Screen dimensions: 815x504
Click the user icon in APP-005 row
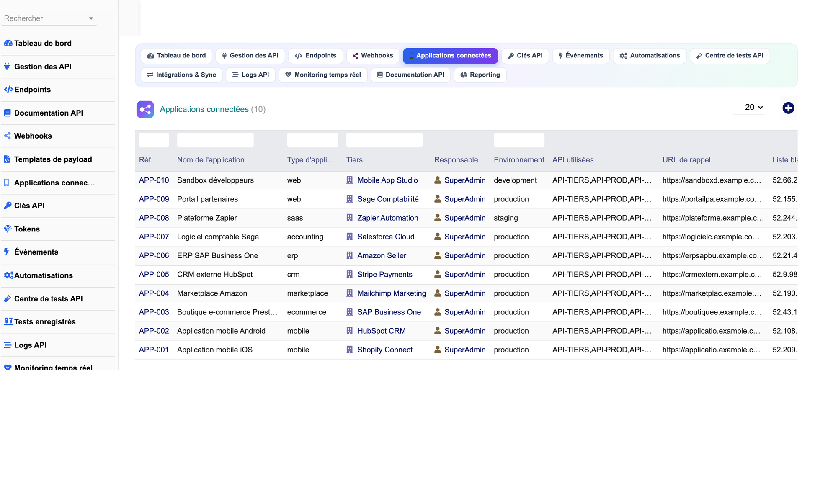[438, 274]
